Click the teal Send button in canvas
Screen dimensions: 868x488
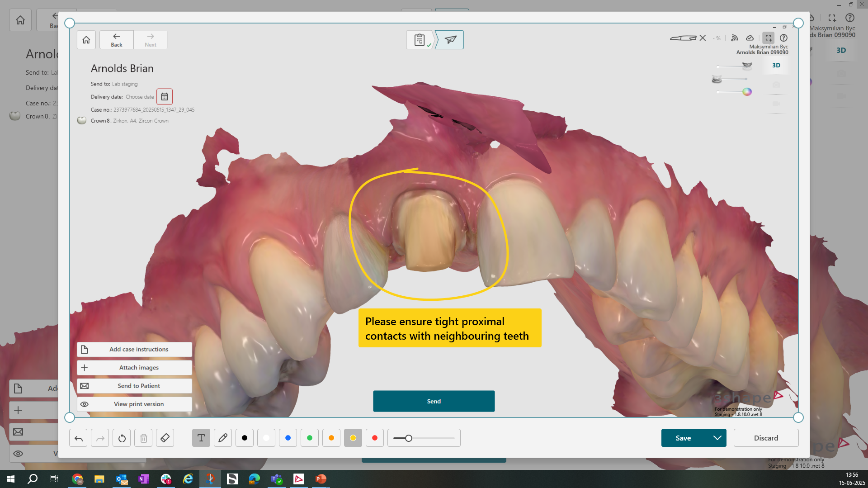click(x=434, y=401)
